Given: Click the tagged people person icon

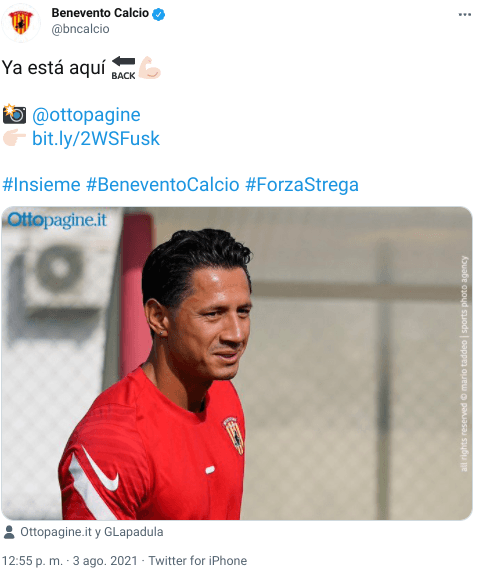Looking at the screenshot, I should 9,532.
